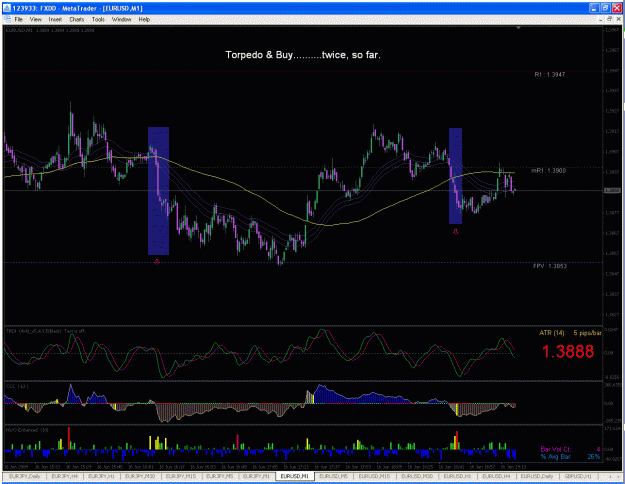The image size is (625, 484).
Task: Switch to the EURJPY,M30 chart tab
Action: [x=140, y=476]
